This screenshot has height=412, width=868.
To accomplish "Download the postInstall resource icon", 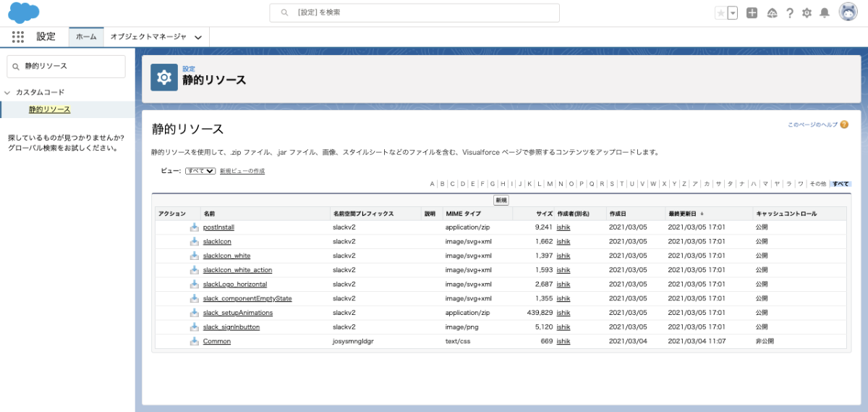I will tap(194, 227).
